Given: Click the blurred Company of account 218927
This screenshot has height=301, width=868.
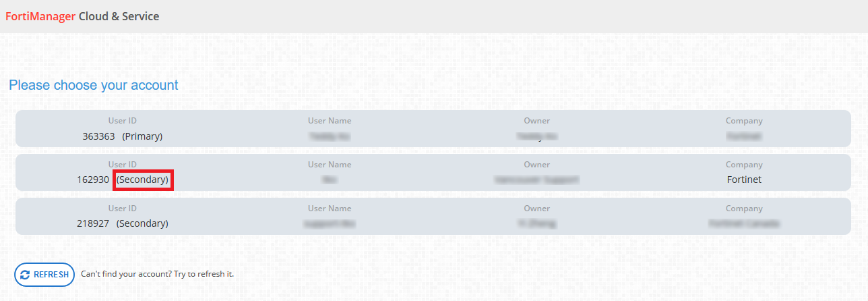Looking at the screenshot, I should point(744,223).
